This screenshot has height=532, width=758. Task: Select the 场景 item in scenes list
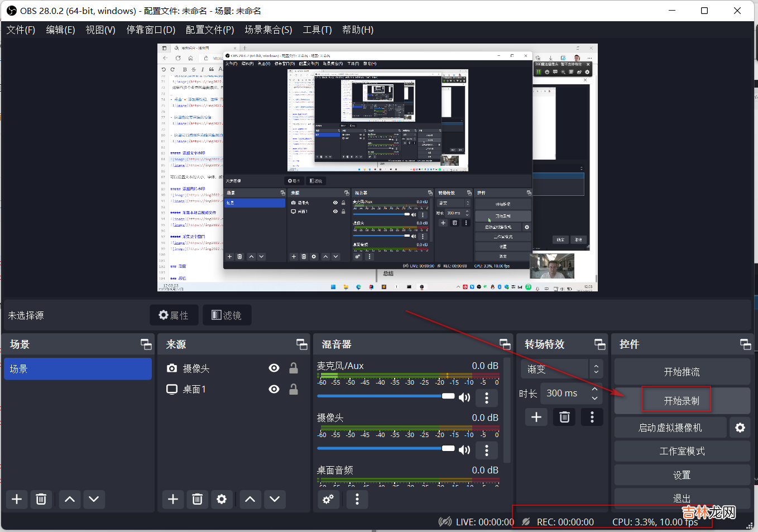click(x=78, y=369)
